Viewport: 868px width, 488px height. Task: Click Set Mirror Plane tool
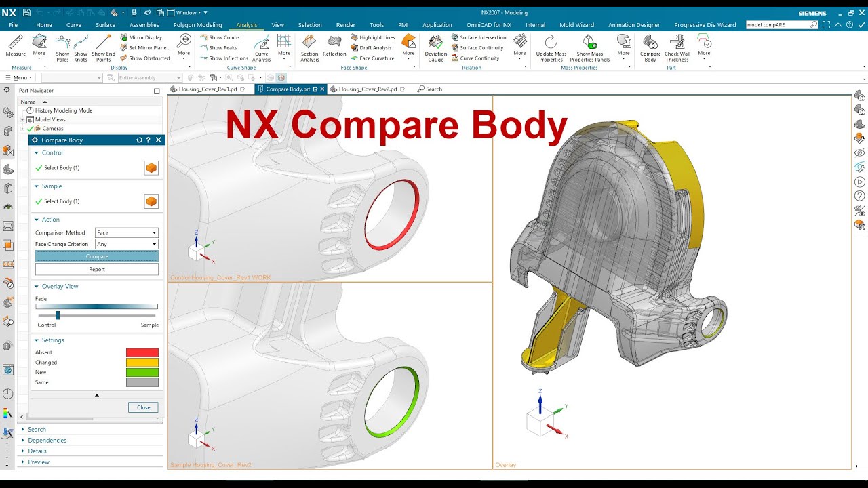(145, 48)
